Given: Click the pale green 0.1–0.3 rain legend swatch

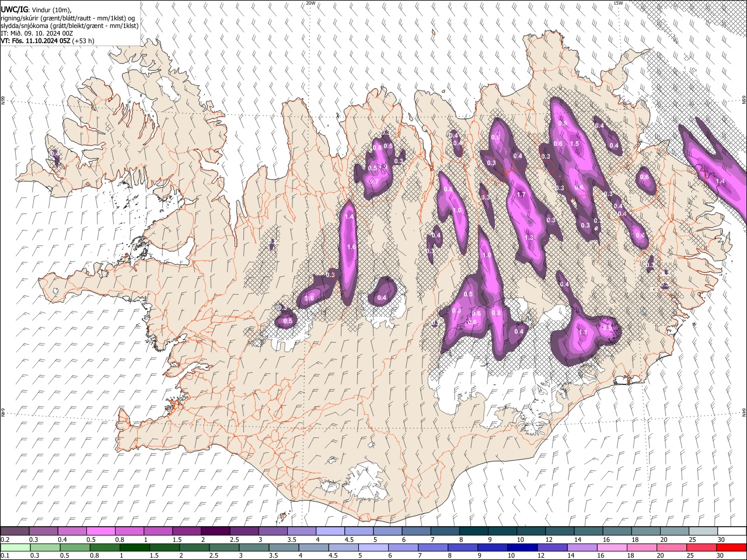Looking at the screenshot, I should click(x=15, y=548).
